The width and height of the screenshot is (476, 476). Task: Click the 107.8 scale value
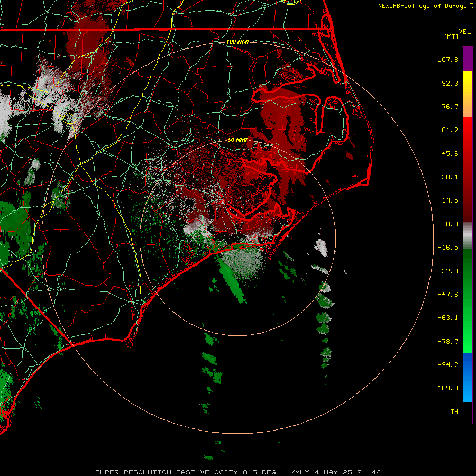click(x=448, y=59)
